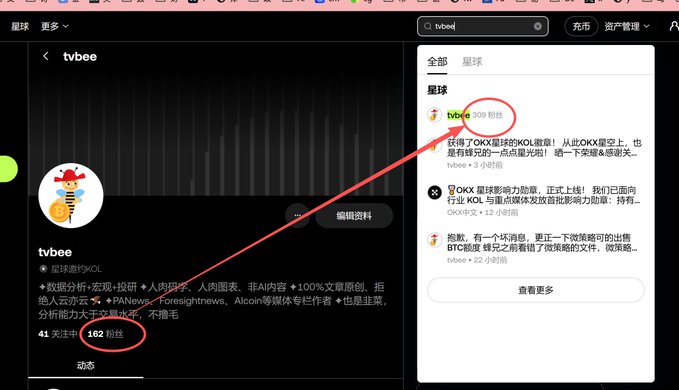
Task: Open the post 抱歉，有一个坏消息
Action: point(542,243)
